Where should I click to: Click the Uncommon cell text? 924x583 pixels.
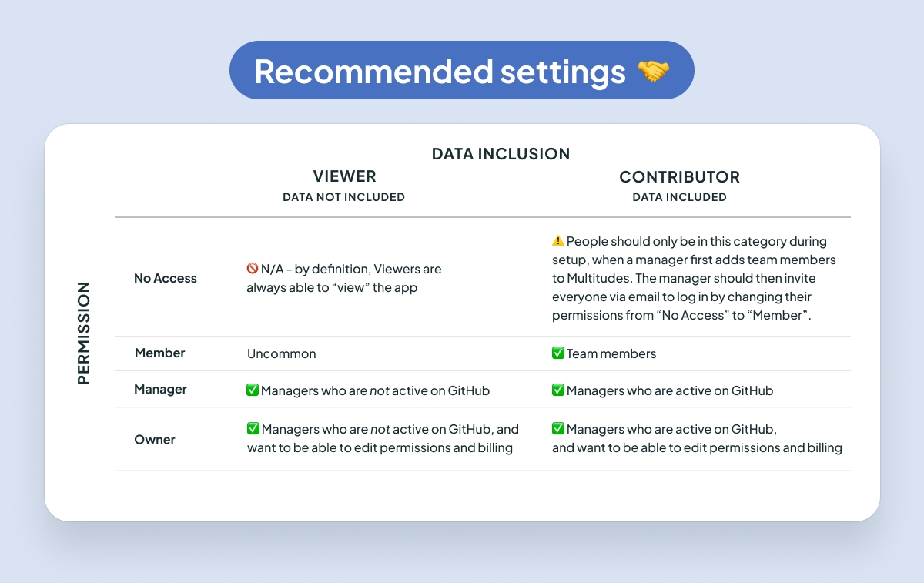pyautogui.click(x=282, y=354)
